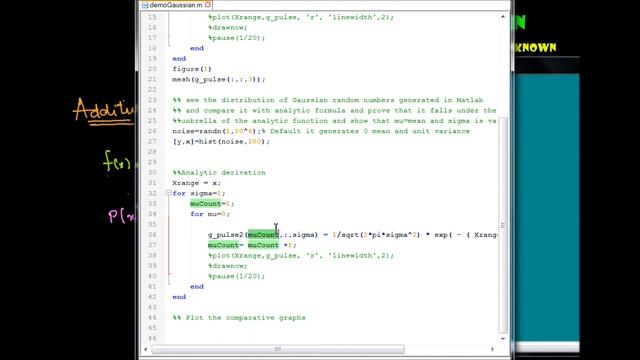
Task: Click the [y,x]=hist(noise,100); line
Action: tap(221, 142)
